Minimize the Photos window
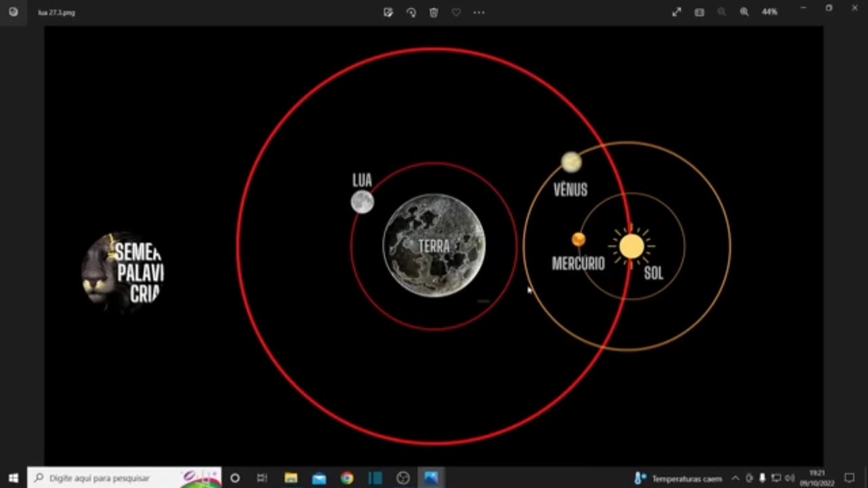868x488 pixels. (x=803, y=8)
